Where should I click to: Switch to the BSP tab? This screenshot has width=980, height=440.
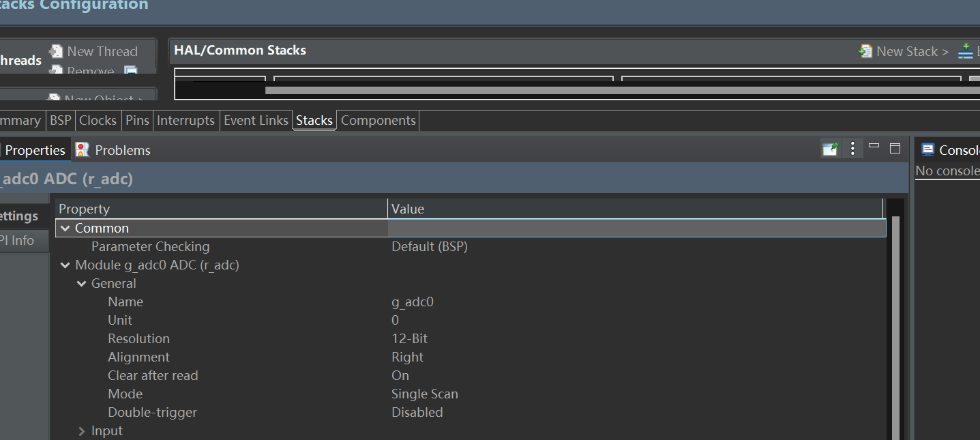point(61,120)
